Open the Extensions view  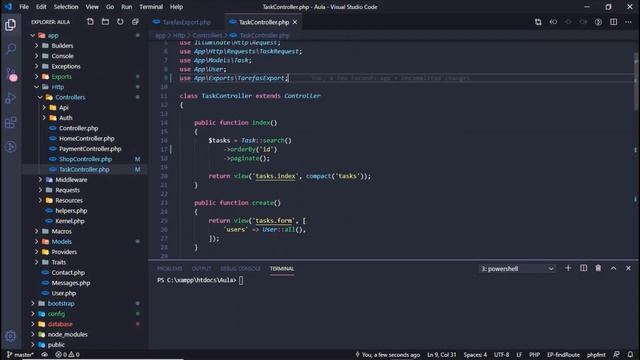(x=11, y=122)
